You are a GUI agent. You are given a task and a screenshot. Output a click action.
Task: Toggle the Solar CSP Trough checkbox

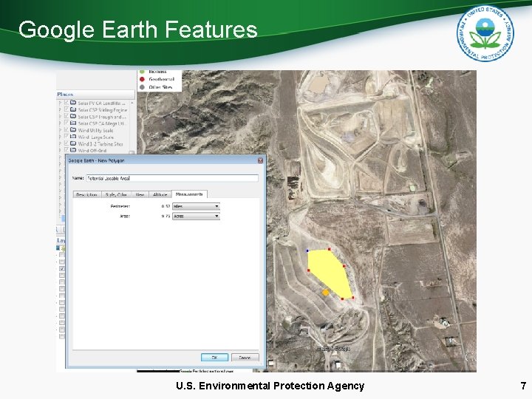pyautogui.click(x=66, y=116)
